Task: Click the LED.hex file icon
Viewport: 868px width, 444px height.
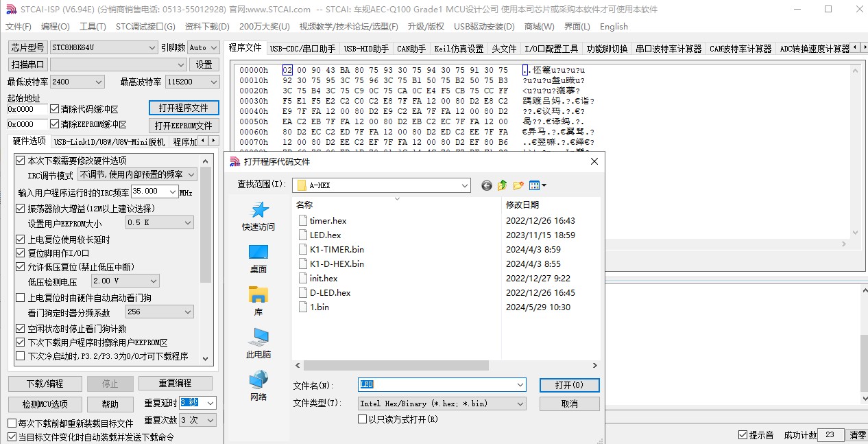Action: coord(304,235)
